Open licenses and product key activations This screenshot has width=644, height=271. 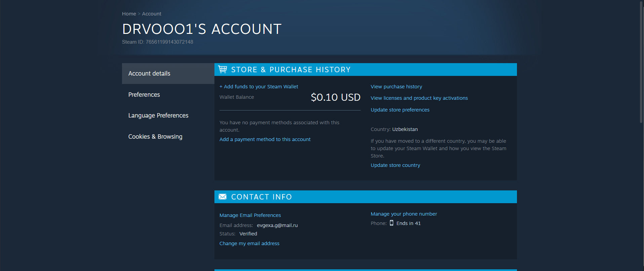click(x=419, y=98)
